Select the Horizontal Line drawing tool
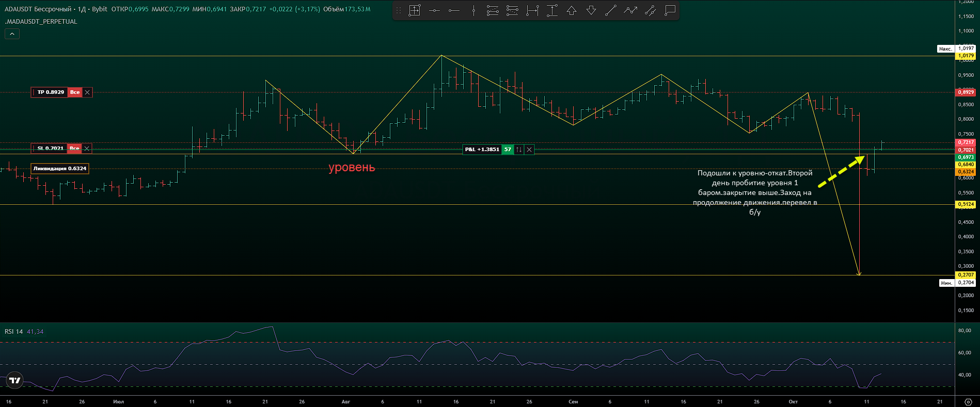The image size is (980, 407). click(434, 10)
